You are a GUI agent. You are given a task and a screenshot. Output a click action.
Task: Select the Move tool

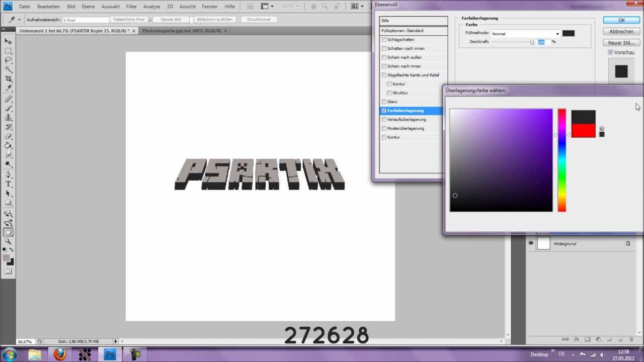[8, 41]
